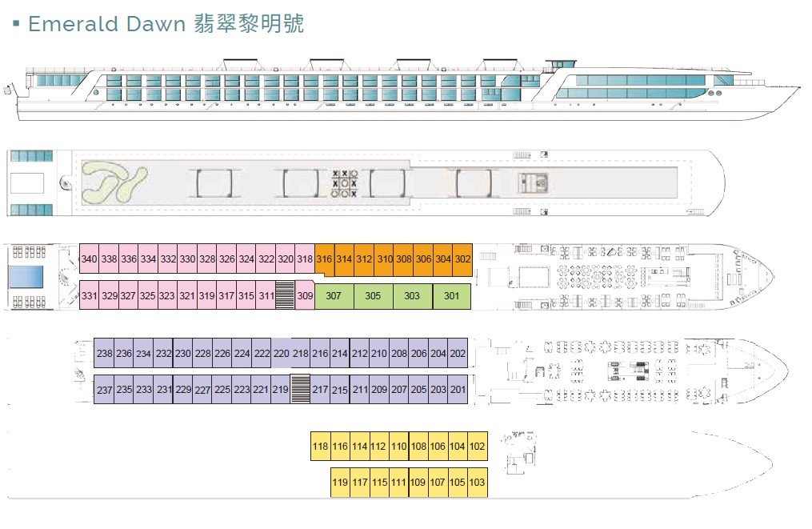The width and height of the screenshot is (812, 529).
Task: Click the blue pool at the upper deck stern
Action: tap(26, 277)
